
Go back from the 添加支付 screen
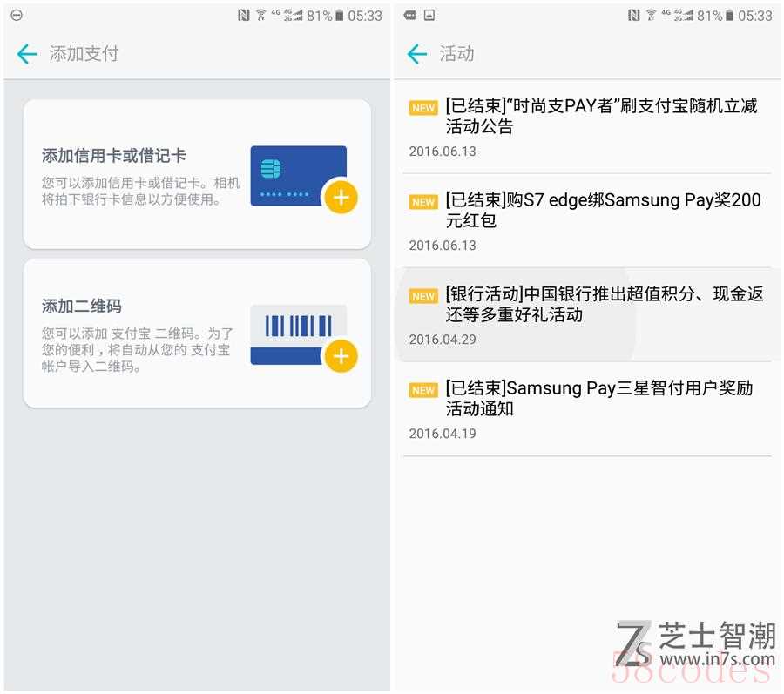coord(27,54)
